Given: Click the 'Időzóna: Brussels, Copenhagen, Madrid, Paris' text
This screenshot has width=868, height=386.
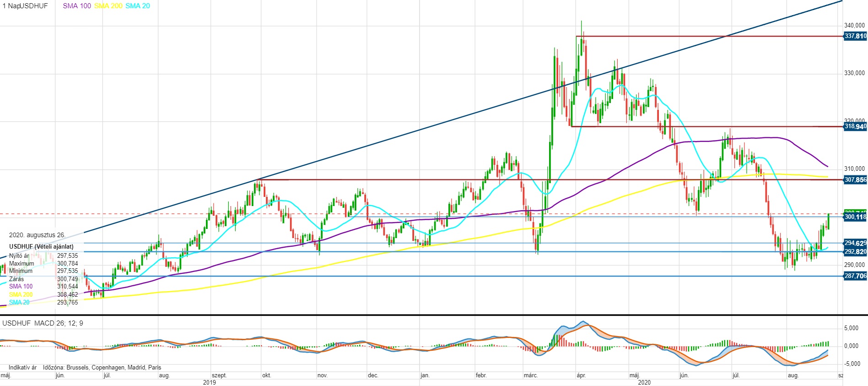Looking at the screenshot, I should click(102, 368).
